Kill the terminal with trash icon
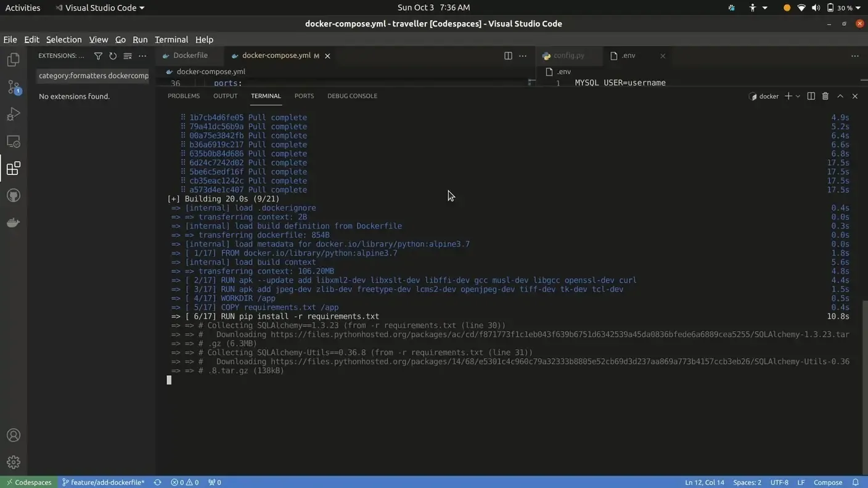868x488 pixels. click(x=825, y=96)
